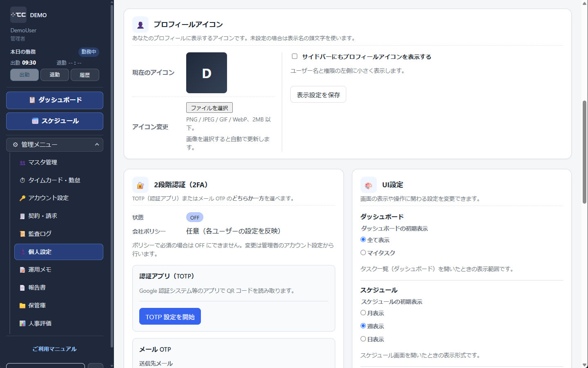588x368 pixels.
Task: Click the 人事評価 chart icon
Action: [22, 323]
